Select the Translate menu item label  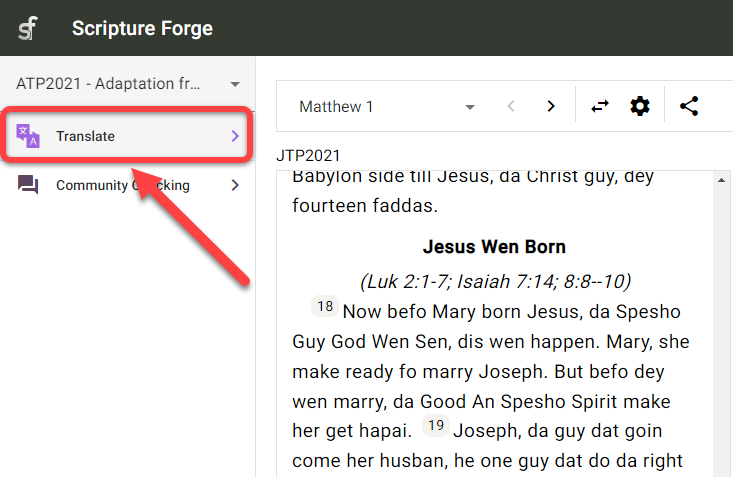click(85, 136)
